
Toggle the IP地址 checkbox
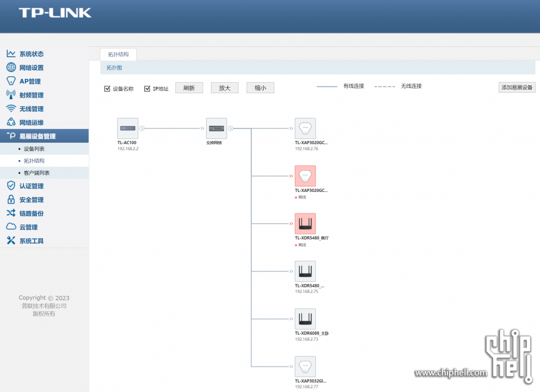coord(147,89)
